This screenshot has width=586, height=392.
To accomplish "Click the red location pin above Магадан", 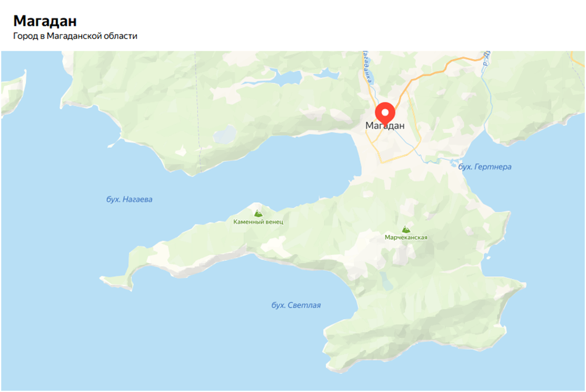I will pyautogui.click(x=385, y=113).
